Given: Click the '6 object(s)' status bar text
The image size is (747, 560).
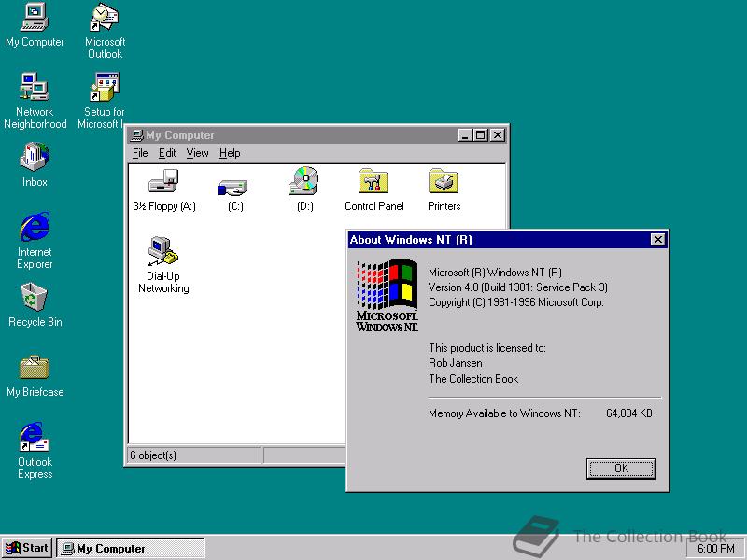Looking at the screenshot, I should 153,455.
